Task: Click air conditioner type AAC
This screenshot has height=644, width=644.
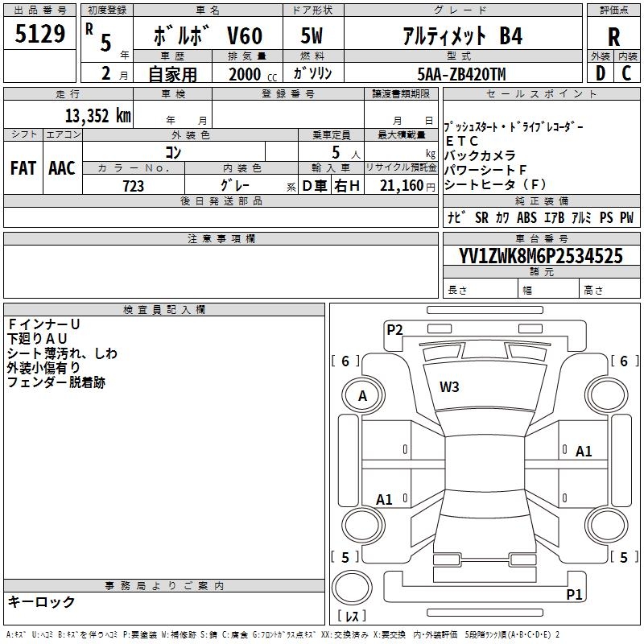Action: point(62,168)
